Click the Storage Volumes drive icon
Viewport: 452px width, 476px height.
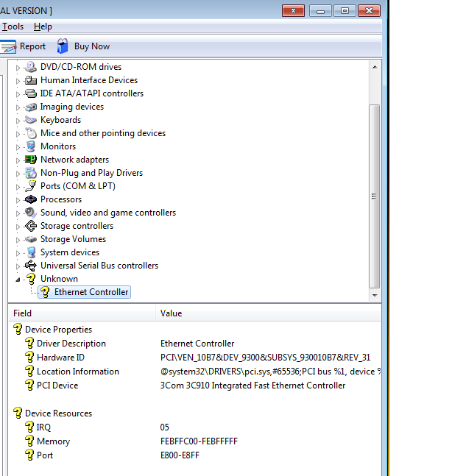(31, 239)
